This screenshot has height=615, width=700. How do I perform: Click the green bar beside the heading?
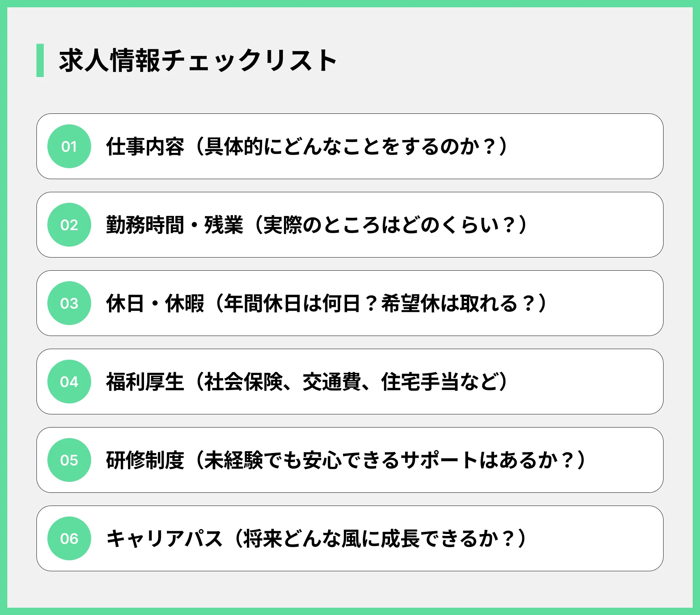40,60
